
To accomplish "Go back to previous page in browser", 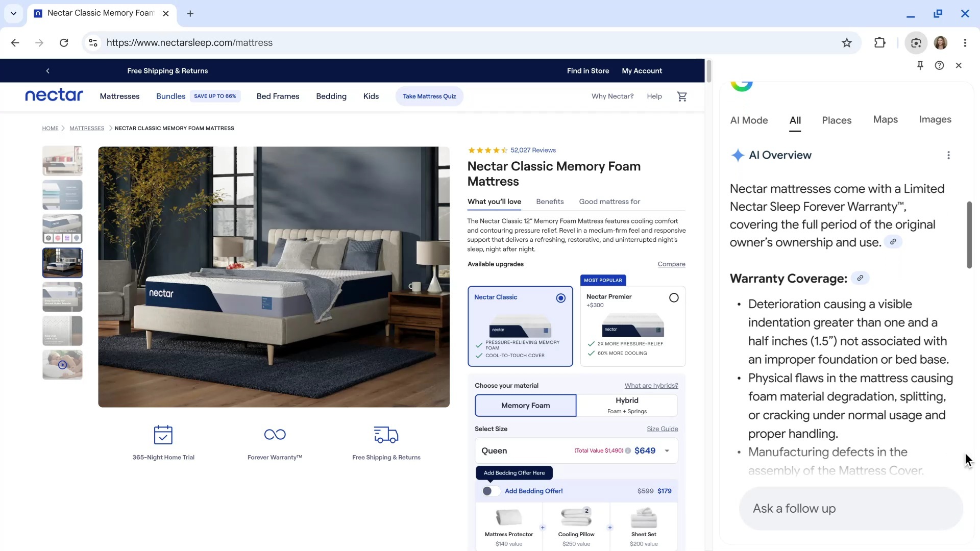I will click(15, 43).
